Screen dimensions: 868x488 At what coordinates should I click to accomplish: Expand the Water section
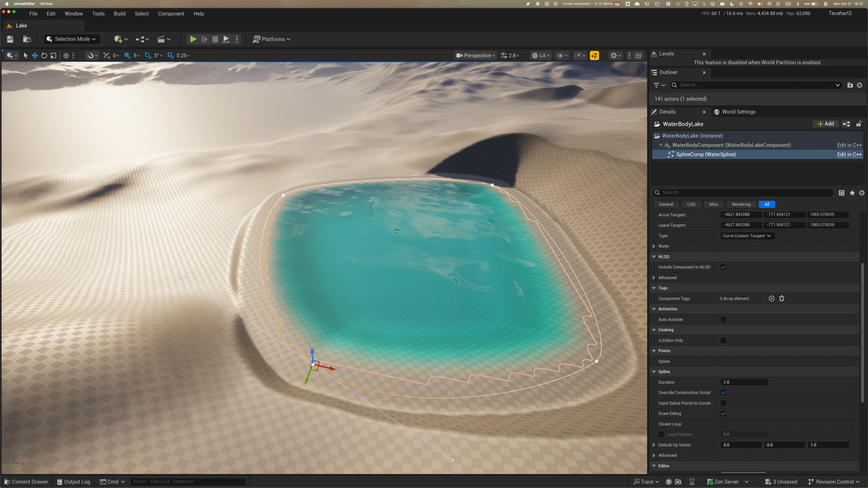point(654,246)
